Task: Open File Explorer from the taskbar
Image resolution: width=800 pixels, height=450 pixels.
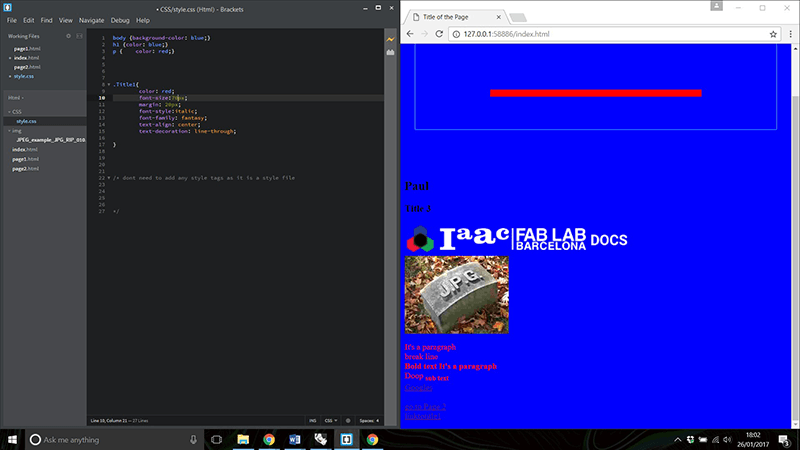Action: [x=243, y=439]
